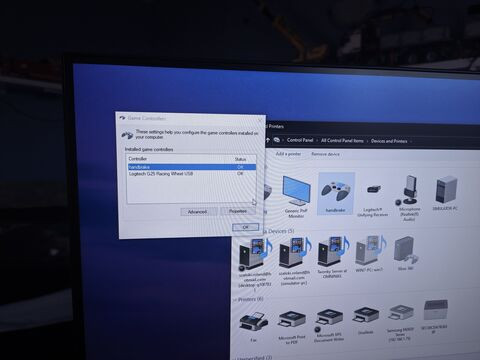This screenshot has width=480, height=360.
Task: Go up one level with the up arrow
Action: click(268, 140)
